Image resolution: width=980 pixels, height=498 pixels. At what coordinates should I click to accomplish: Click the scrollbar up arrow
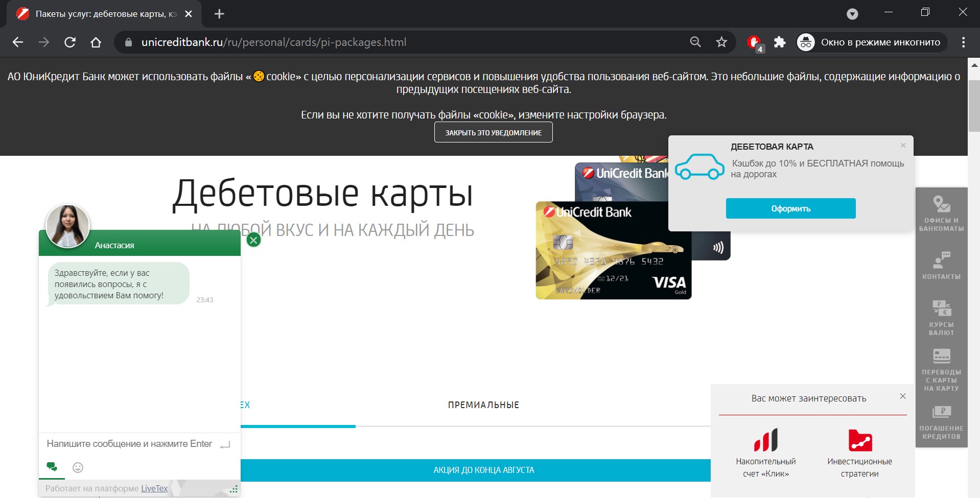click(x=974, y=64)
